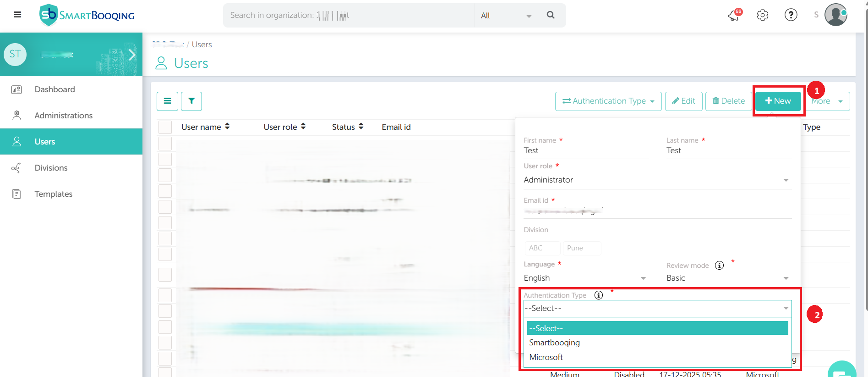
Task: Click the Authentication Type info icon
Action: click(x=598, y=295)
